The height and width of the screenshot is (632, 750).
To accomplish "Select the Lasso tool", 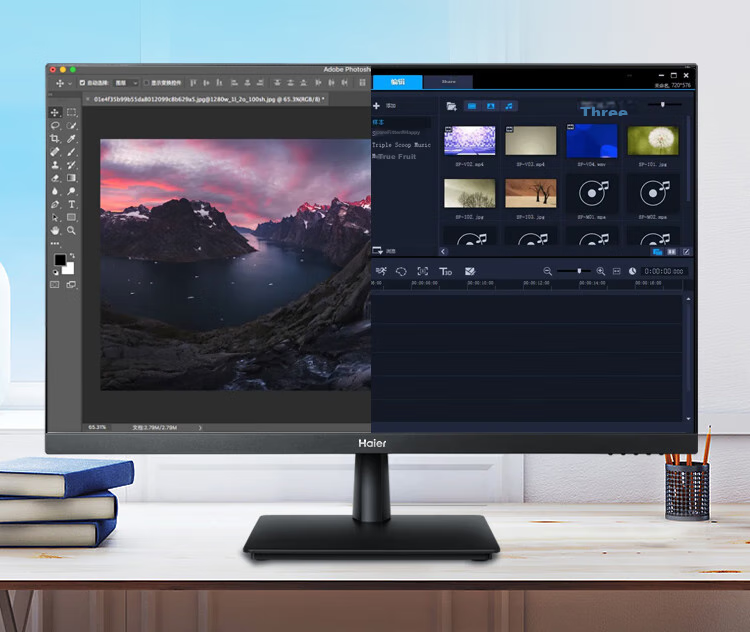I will [x=55, y=125].
